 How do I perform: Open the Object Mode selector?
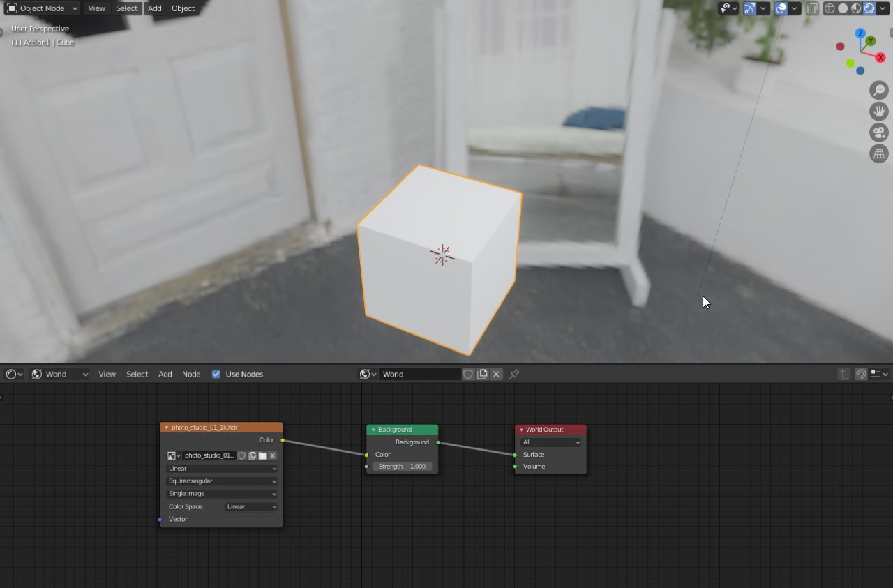(43, 8)
